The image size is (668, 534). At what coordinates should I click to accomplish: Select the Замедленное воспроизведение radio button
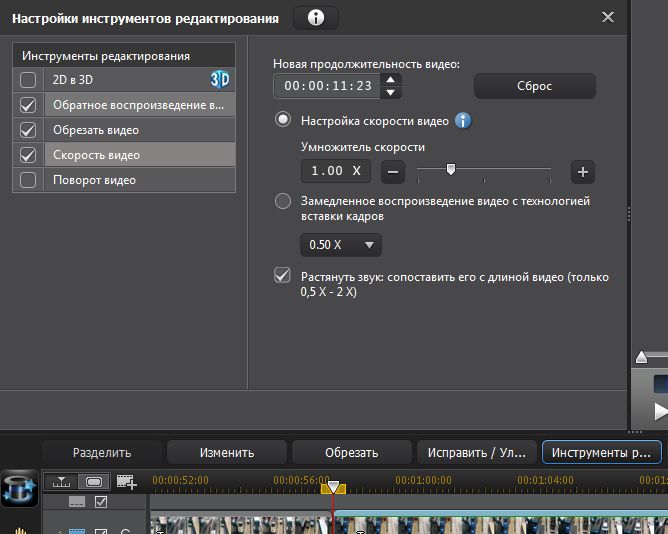point(283,201)
